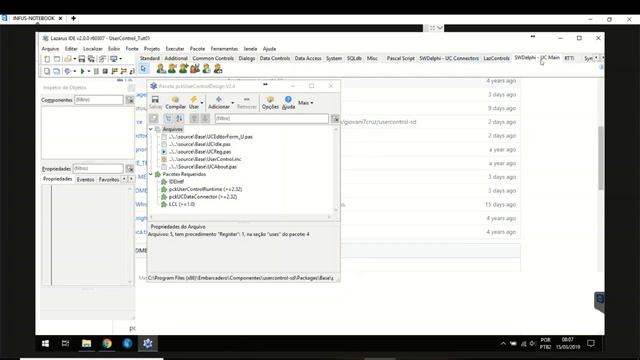Switch to SWDelphi - UC Connectors tab
Image resolution: width=640 pixels, height=360 pixels.
(x=449, y=58)
